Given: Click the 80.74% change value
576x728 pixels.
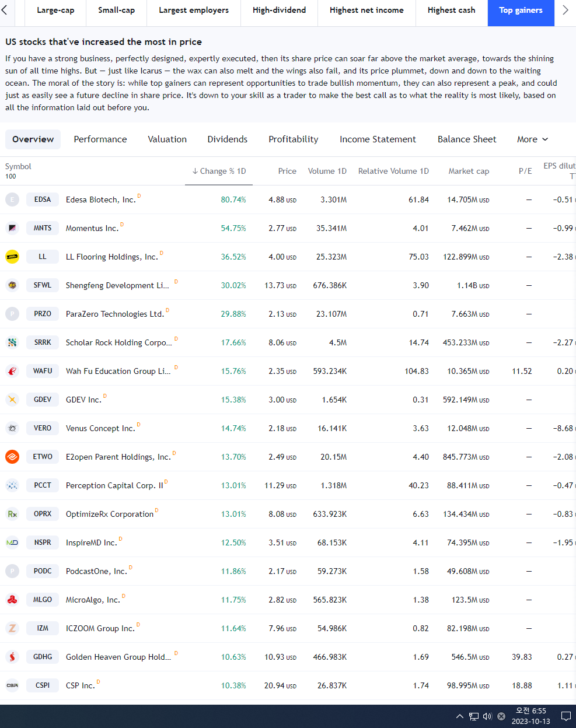Looking at the screenshot, I should point(233,199).
